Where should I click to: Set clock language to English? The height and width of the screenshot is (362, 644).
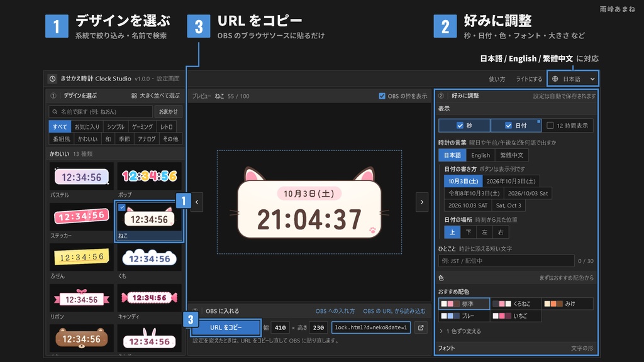tap(480, 155)
